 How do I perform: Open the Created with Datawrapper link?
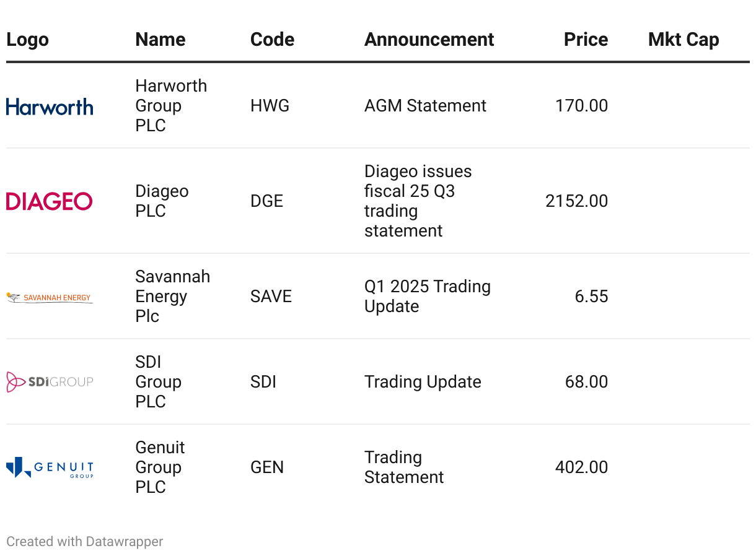point(85,542)
